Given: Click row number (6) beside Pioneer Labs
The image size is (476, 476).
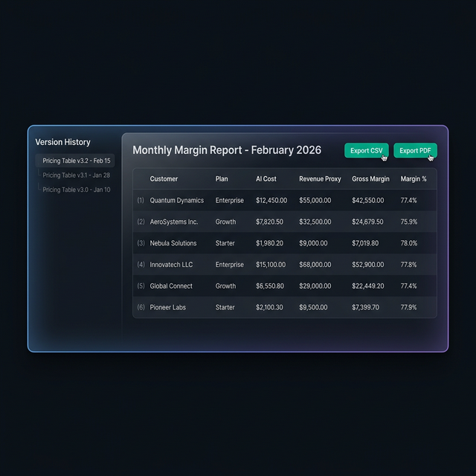Looking at the screenshot, I should point(141,307).
